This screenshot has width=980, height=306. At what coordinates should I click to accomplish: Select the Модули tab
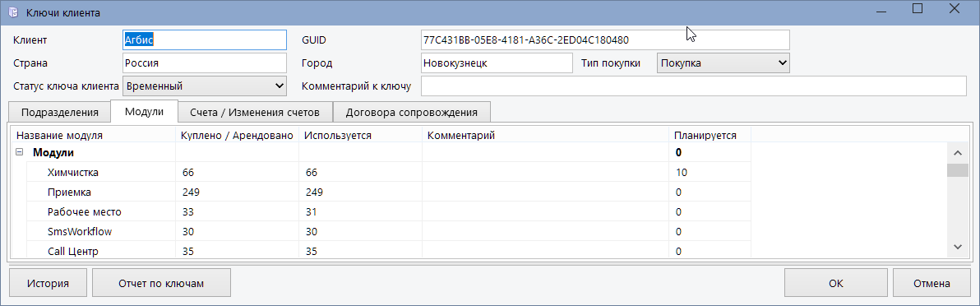tap(145, 111)
